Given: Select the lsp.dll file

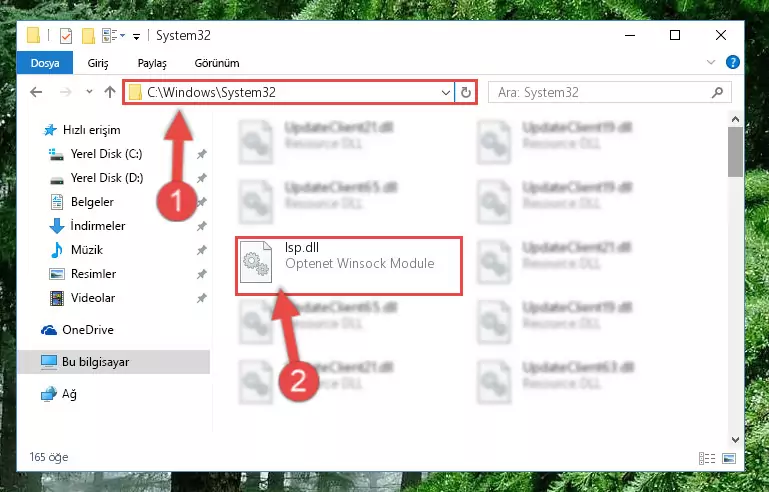Looking at the screenshot, I should coord(349,266).
